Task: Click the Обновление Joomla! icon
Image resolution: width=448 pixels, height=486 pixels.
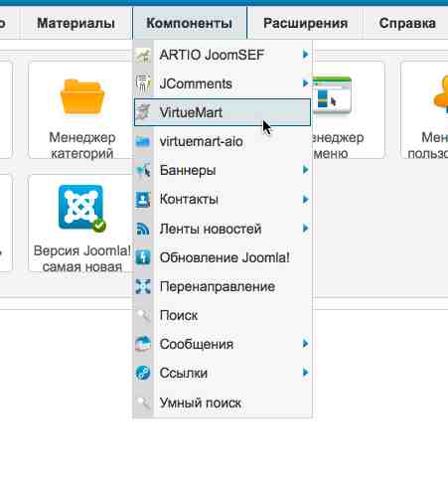Action: point(143,257)
